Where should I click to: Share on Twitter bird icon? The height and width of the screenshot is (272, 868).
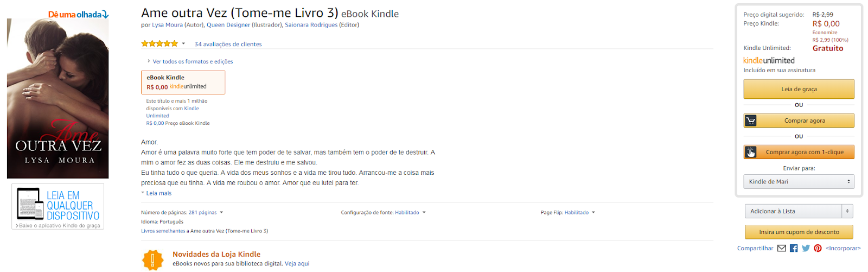coord(806,248)
